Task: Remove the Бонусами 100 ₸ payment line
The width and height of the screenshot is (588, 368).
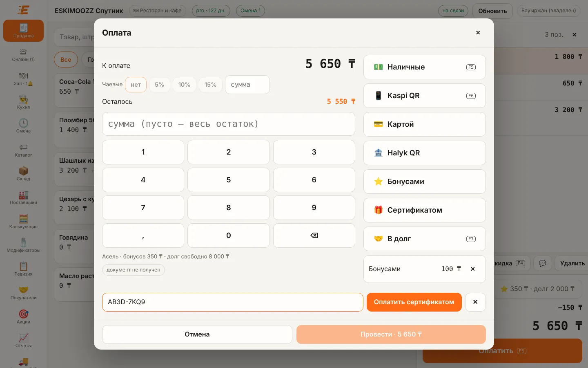Action: 472,269
